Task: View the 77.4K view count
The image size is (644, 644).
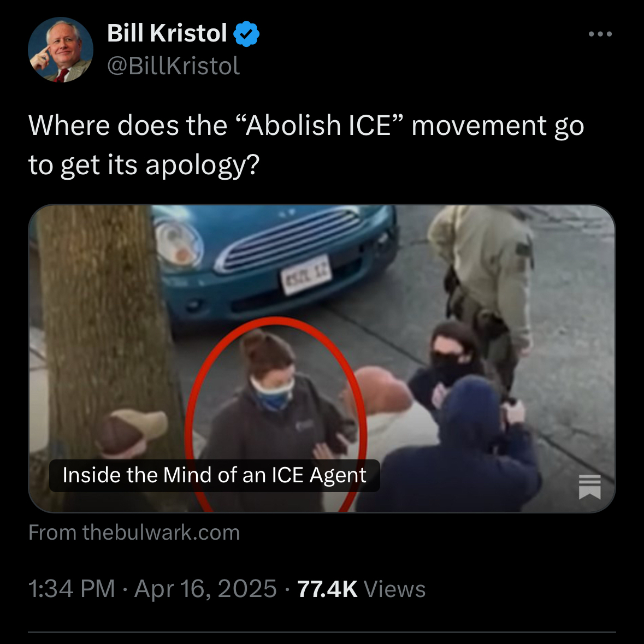Action: point(327,588)
